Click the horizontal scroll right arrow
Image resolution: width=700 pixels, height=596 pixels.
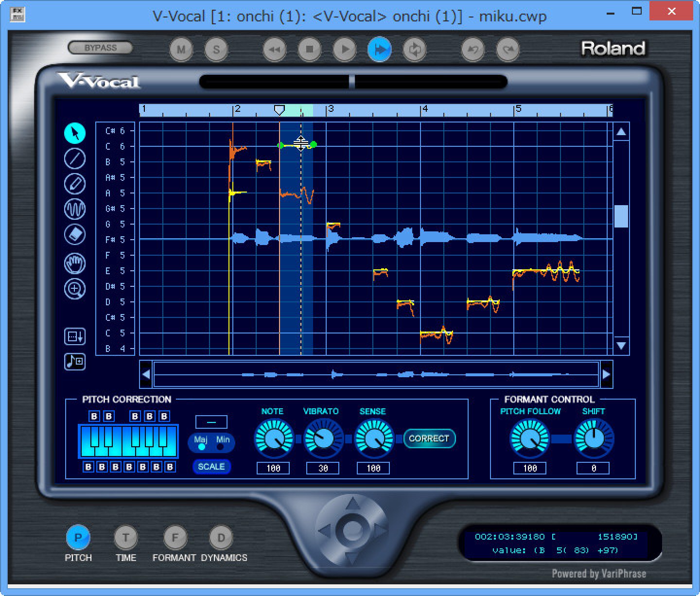point(606,374)
